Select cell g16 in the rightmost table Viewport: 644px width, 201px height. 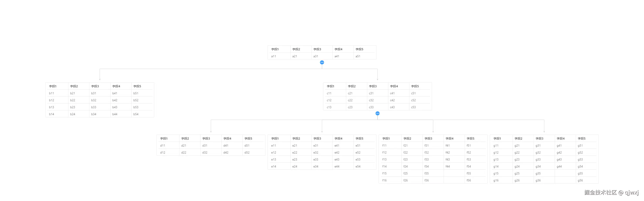[496, 180]
